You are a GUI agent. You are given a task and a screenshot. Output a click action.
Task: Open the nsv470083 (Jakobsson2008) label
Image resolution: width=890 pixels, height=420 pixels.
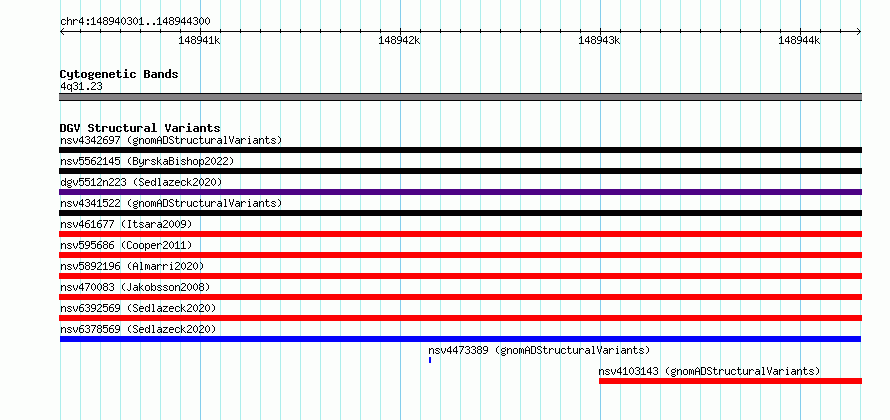[135, 287]
